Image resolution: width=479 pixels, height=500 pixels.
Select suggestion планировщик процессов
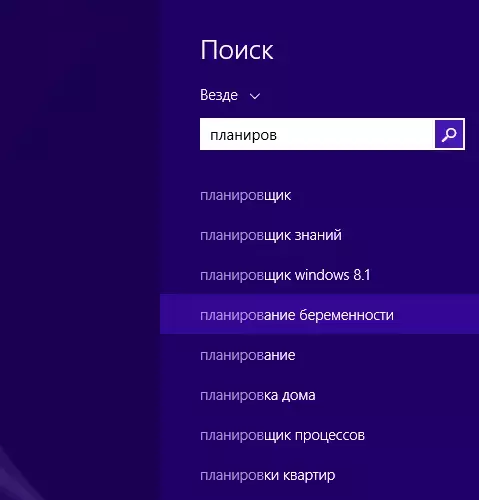tap(319, 435)
